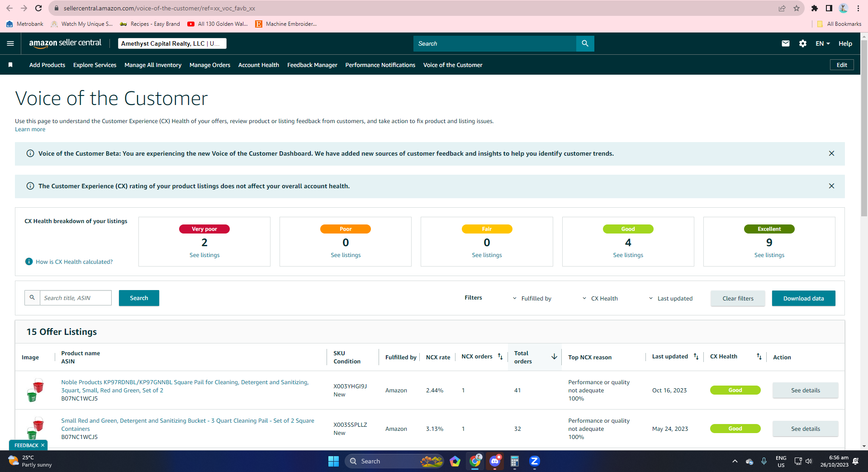Open the browser side panel icon
This screenshot has width=868, height=472.
pyautogui.click(x=829, y=8)
